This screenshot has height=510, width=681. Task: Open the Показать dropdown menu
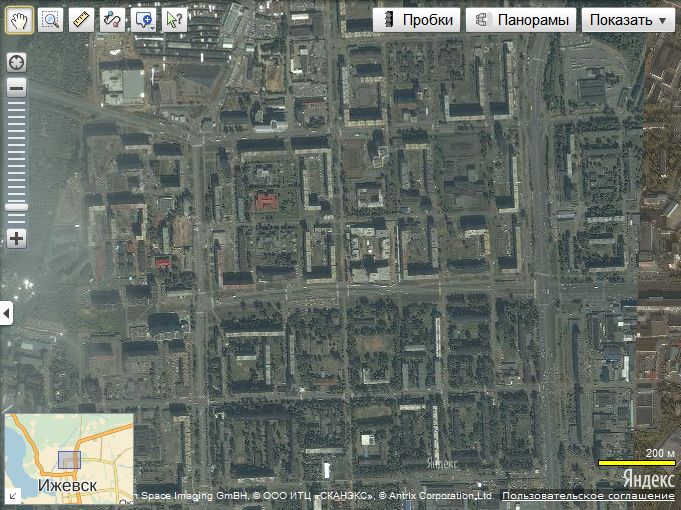pyautogui.click(x=627, y=20)
